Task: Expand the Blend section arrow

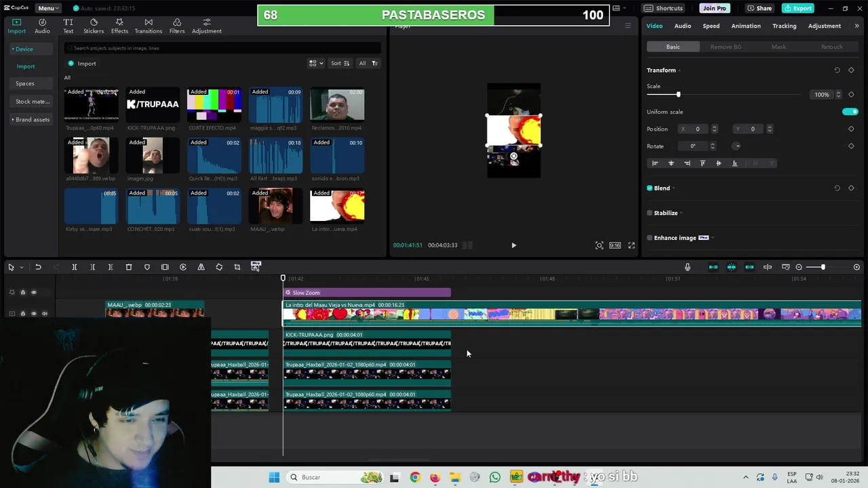Action: (673, 188)
